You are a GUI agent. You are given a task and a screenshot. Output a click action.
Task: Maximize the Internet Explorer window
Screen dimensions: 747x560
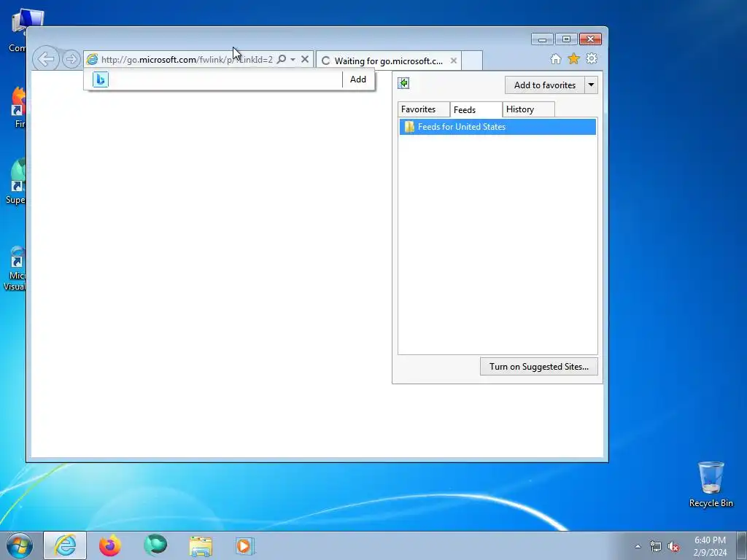(x=566, y=39)
